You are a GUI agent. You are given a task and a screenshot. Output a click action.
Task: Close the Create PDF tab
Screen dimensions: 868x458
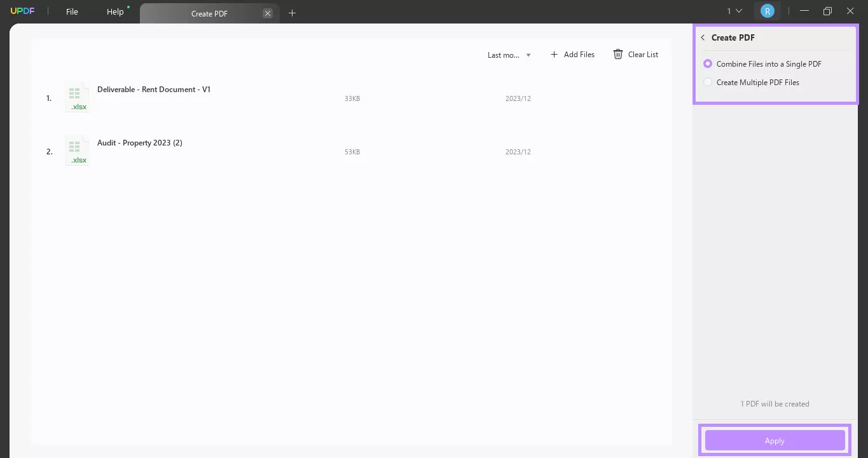pos(267,13)
